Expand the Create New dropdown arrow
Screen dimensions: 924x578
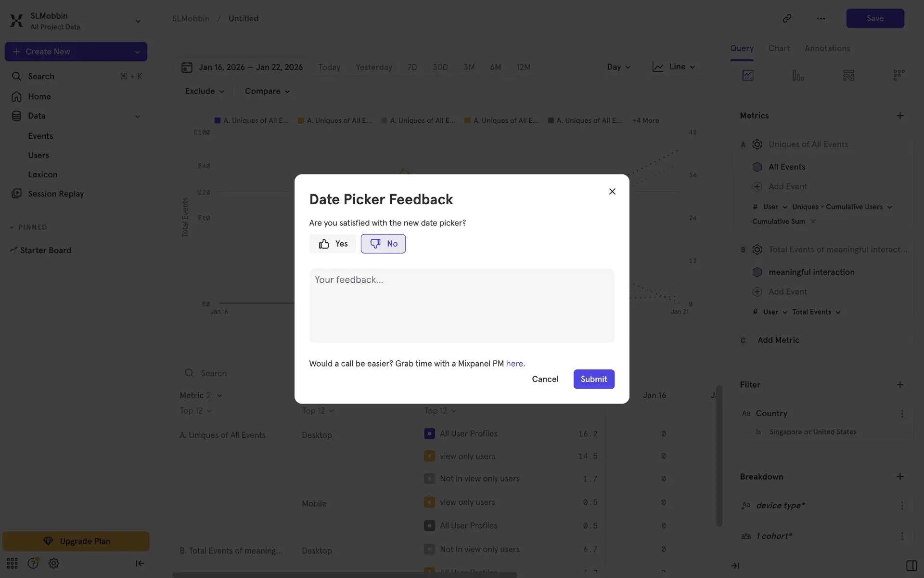coord(137,52)
